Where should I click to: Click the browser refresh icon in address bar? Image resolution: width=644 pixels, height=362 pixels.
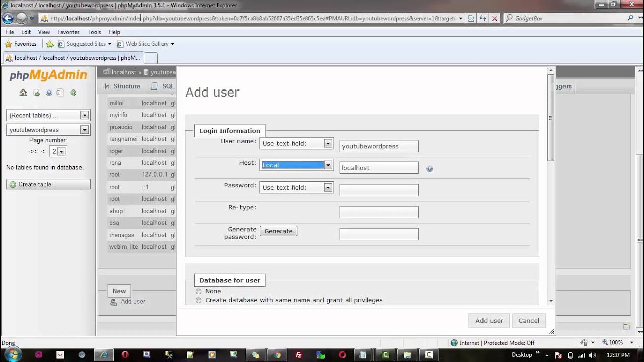(482, 18)
